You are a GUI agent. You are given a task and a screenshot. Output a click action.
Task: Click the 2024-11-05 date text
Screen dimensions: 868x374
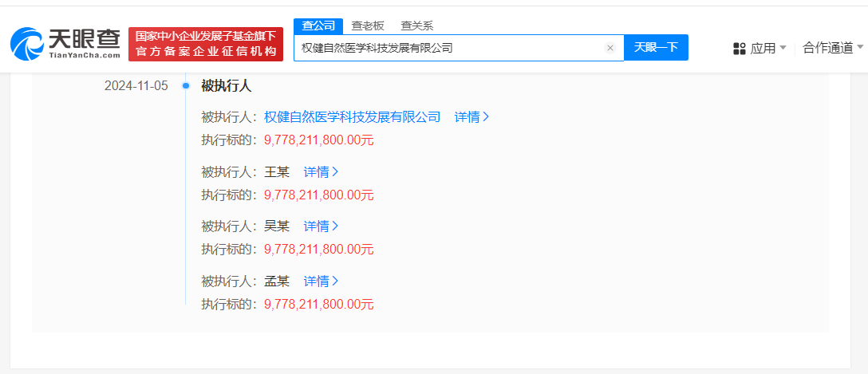coord(136,86)
